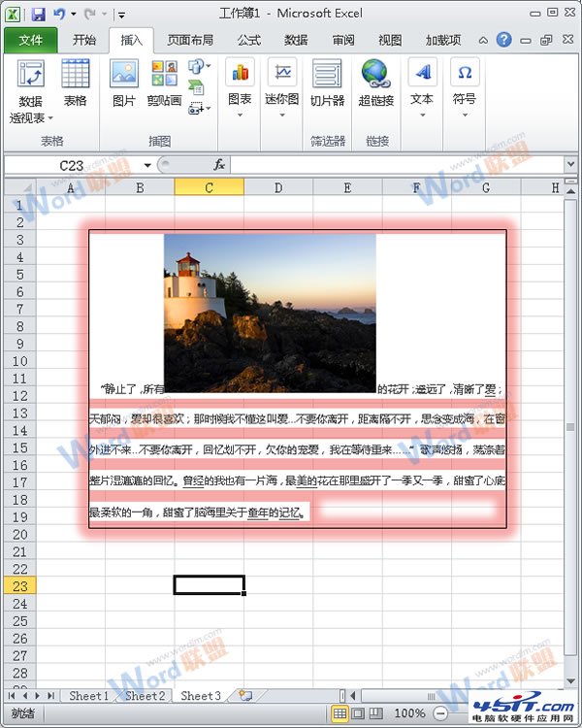The image size is (582, 728).
Task: Open the 文件 tab
Action: (x=31, y=41)
